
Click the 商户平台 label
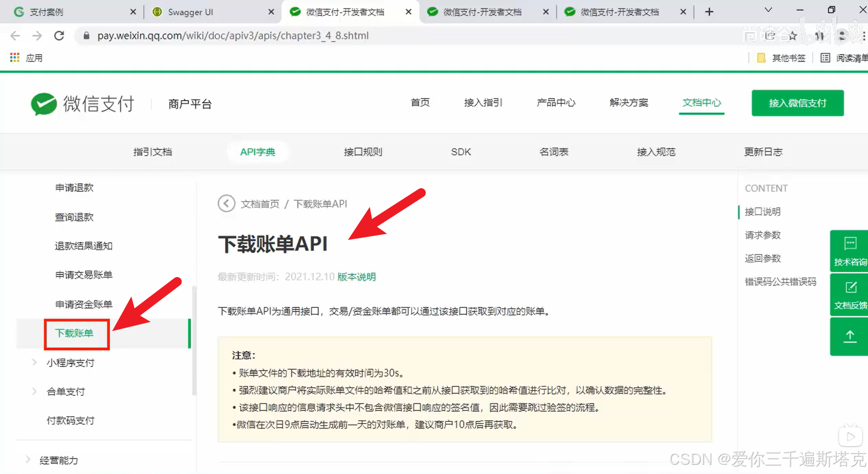[190, 104]
